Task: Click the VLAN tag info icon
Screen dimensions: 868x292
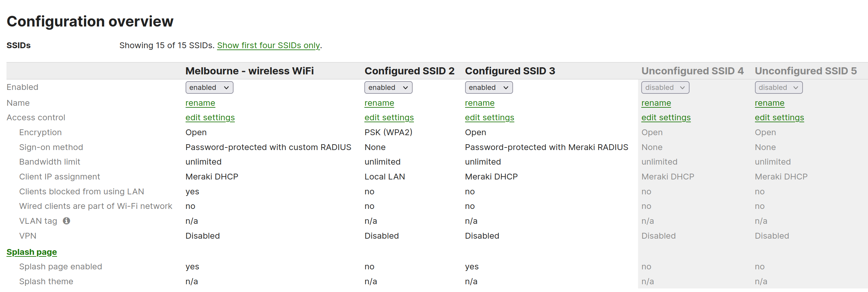Action: point(67,221)
